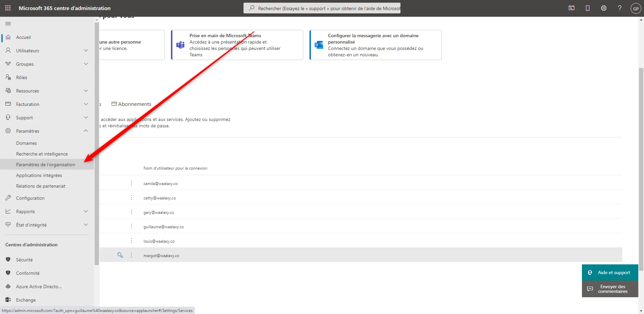Screen dimensions: 644x314
Task: Click the Microsoft 365 centre d'administration title
Action: tap(65, 8)
